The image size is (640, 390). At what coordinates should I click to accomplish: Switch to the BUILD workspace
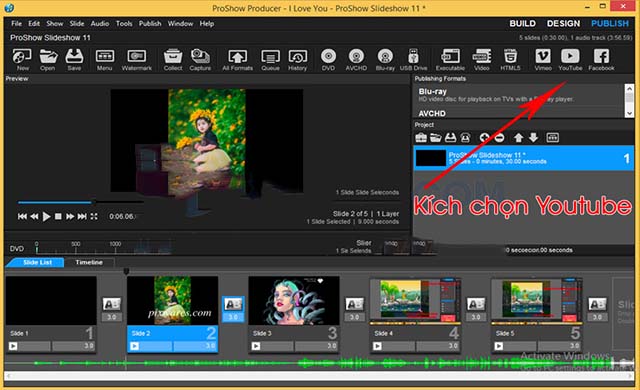pyautogui.click(x=522, y=24)
